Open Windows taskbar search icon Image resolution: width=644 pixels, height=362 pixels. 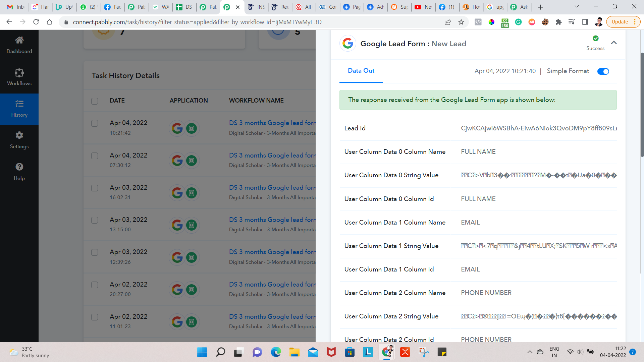[x=220, y=352]
